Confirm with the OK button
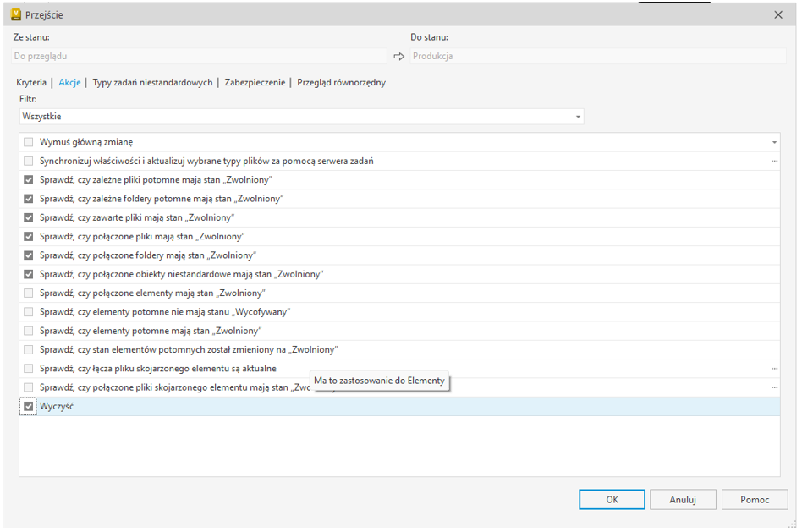 coord(612,500)
